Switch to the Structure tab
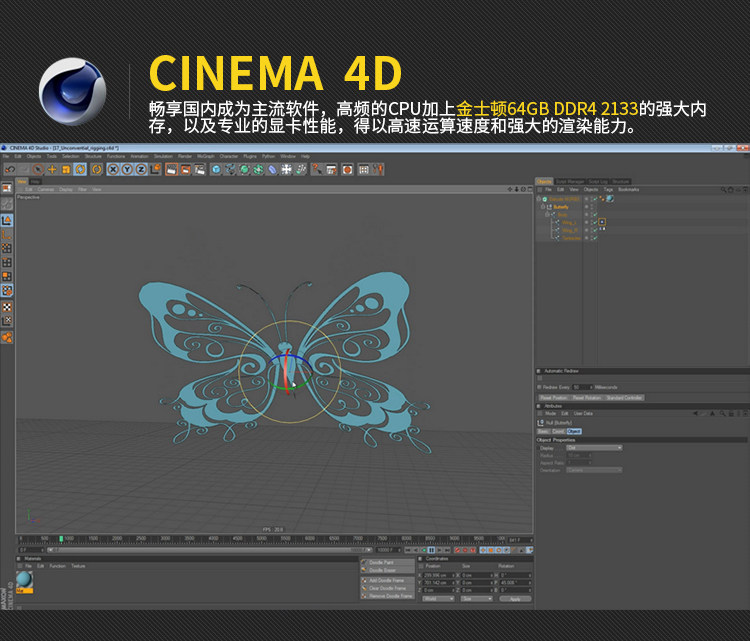The image size is (750, 641). click(x=621, y=181)
